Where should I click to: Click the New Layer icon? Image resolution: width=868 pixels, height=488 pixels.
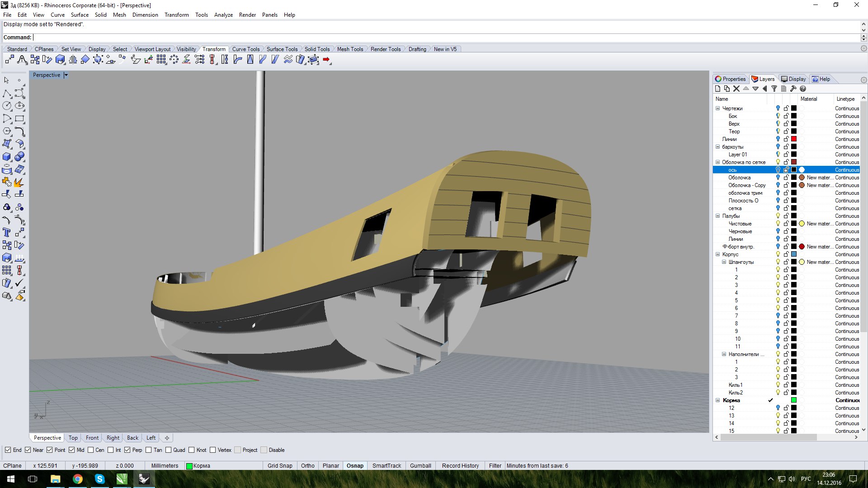point(717,89)
